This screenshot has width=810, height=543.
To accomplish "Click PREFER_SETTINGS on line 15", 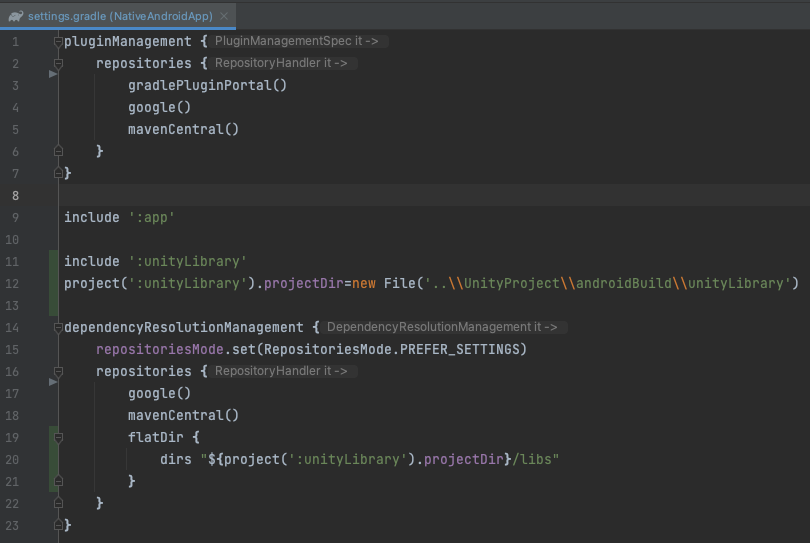I will click(459, 350).
